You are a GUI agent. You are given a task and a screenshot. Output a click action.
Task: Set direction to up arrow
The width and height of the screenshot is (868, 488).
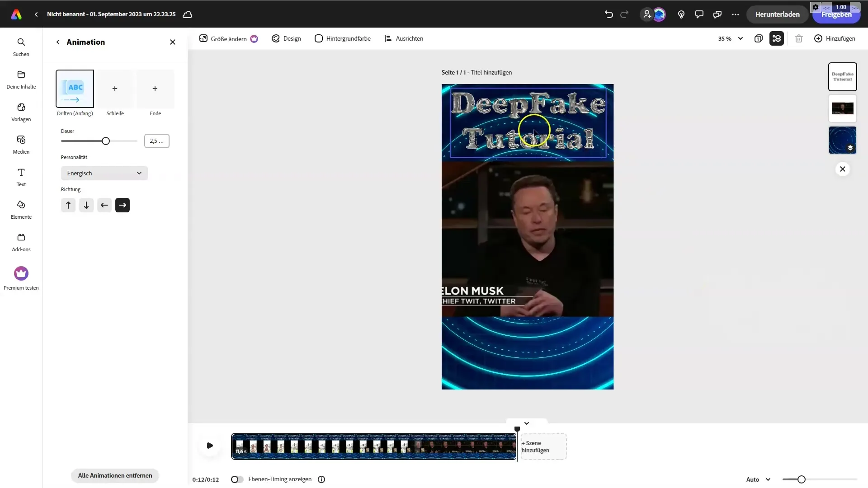(x=68, y=205)
